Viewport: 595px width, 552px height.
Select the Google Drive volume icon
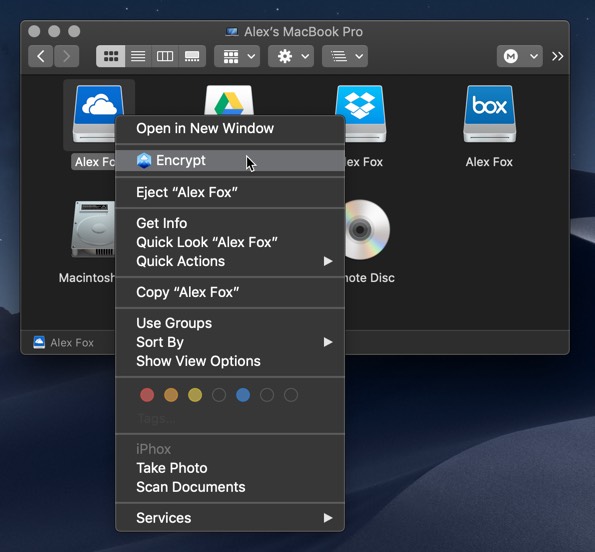tap(229, 100)
